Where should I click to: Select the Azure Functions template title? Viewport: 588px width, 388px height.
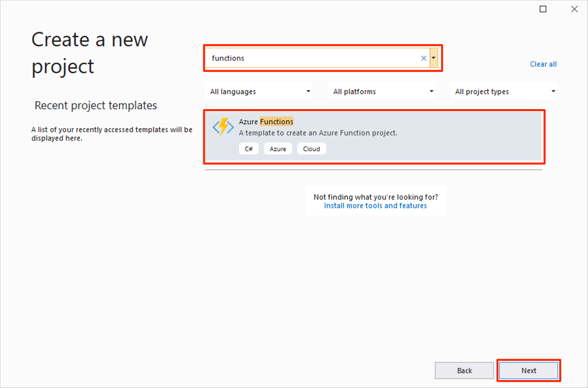[x=266, y=122]
